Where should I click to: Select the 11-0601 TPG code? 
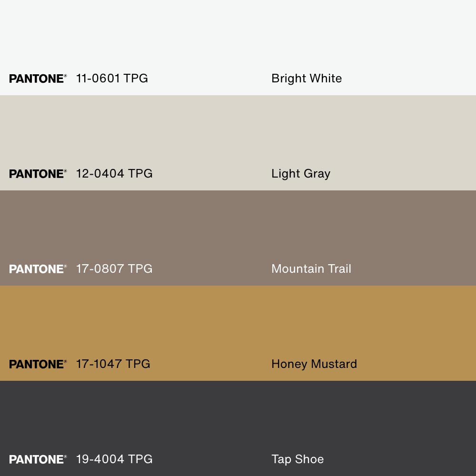point(112,79)
